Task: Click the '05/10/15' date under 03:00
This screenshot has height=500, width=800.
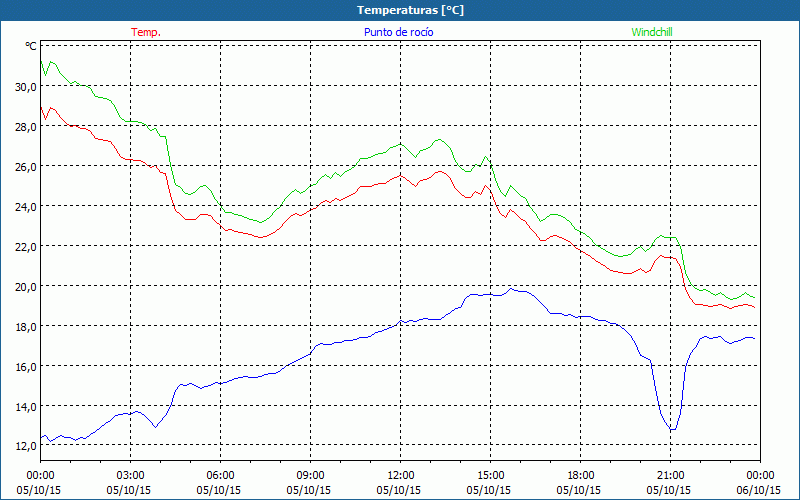Action: tap(129, 490)
